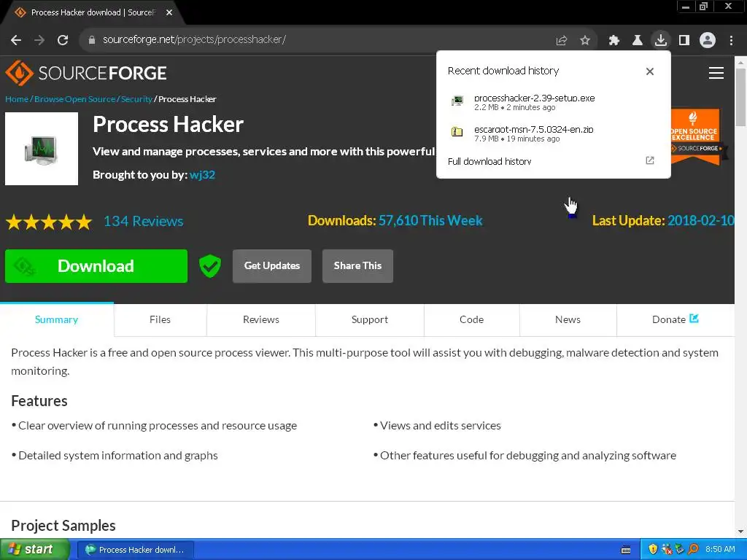Open the Code tab
The width and height of the screenshot is (747, 560).
[x=472, y=319]
